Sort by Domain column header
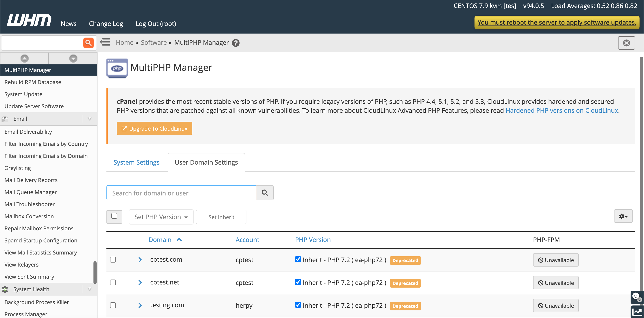This screenshot has height=318, width=644. click(160, 240)
